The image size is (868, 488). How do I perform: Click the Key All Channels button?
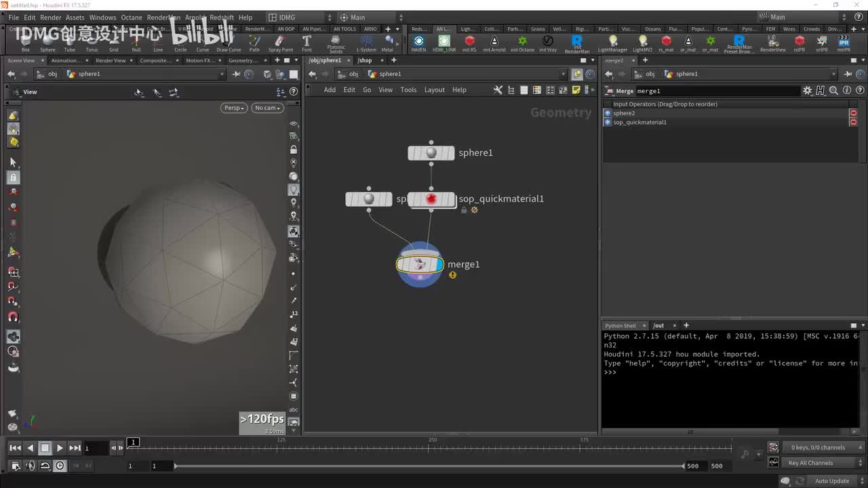pos(810,463)
